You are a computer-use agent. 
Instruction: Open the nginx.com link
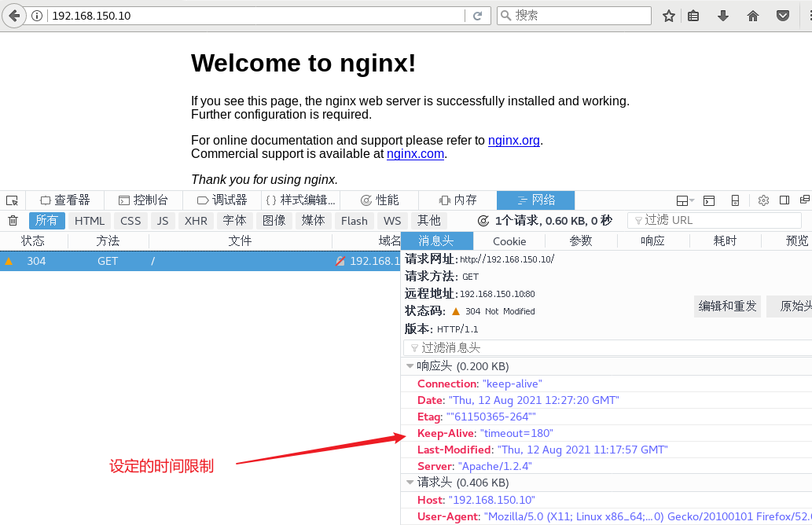(415, 154)
